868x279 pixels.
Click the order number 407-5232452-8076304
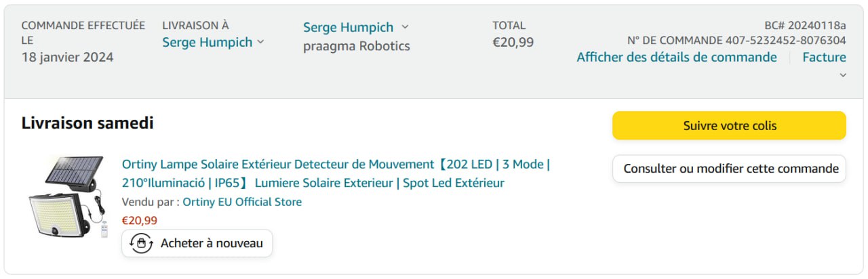click(x=785, y=41)
